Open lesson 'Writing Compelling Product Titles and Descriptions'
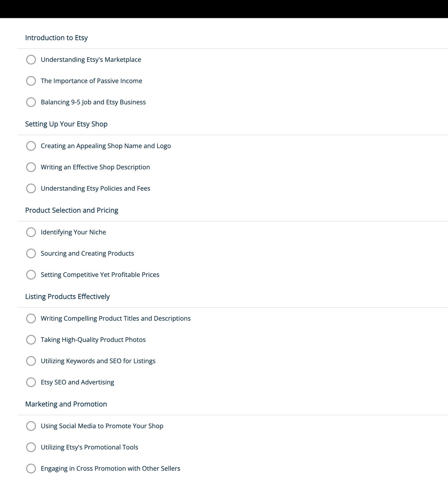448x480 pixels. pos(116,318)
